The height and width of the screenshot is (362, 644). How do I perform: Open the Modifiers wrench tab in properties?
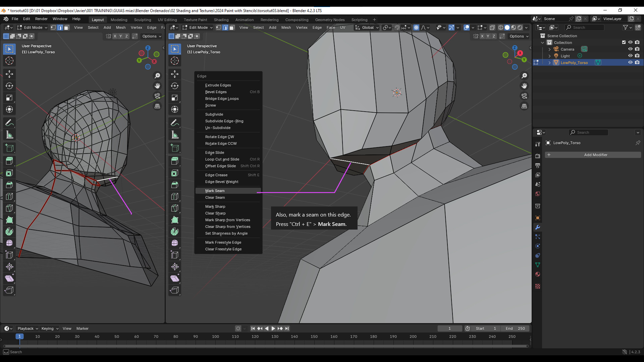click(x=538, y=227)
